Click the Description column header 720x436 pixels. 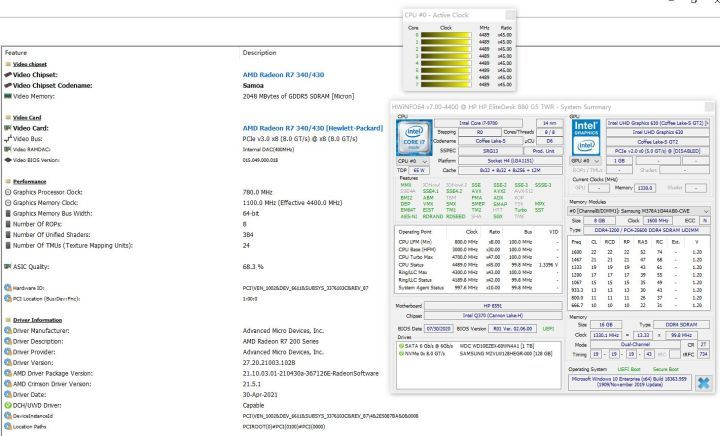pos(259,53)
